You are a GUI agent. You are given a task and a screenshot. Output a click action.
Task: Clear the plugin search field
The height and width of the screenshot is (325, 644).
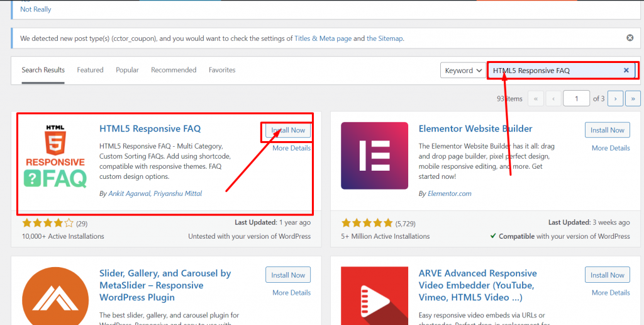626,71
